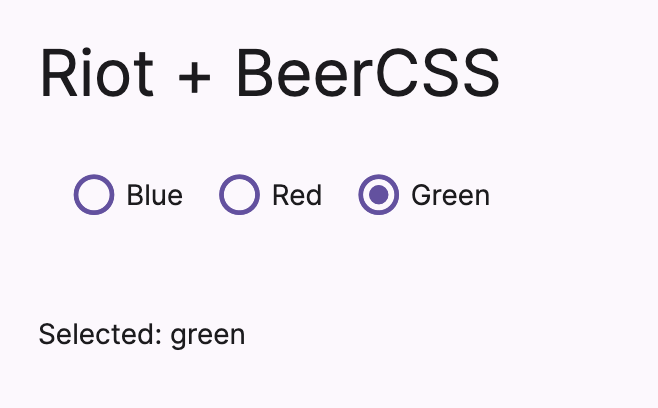
Task: Click the word green in the status line
Action: click(208, 337)
